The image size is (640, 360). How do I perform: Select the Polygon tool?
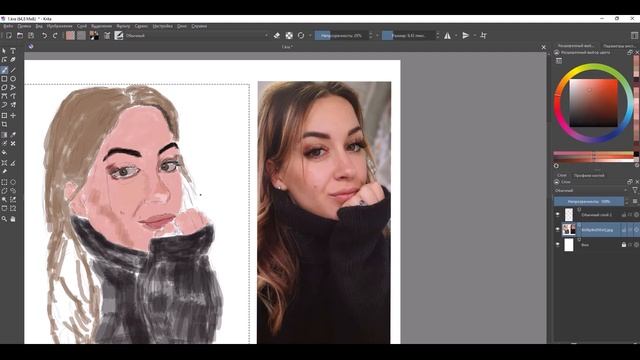click(4, 87)
